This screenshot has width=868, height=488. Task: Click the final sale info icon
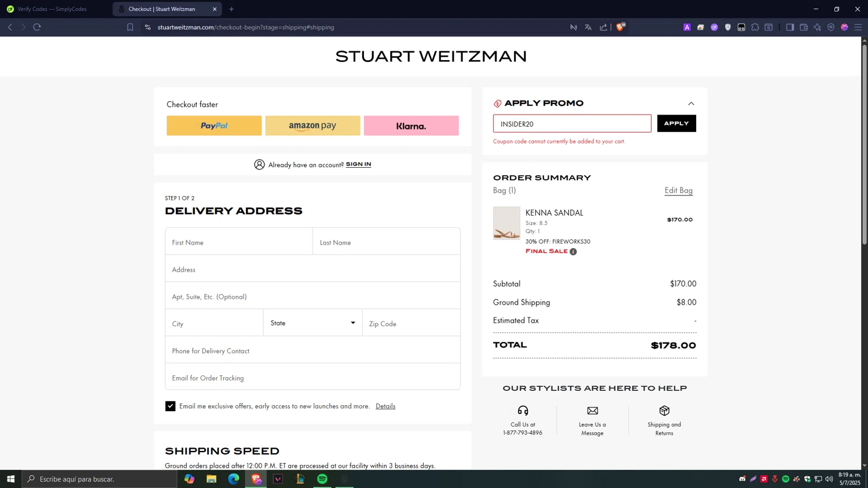573,252
